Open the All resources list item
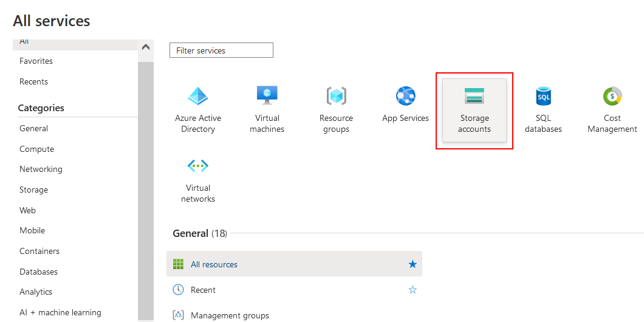 tap(214, 264)
